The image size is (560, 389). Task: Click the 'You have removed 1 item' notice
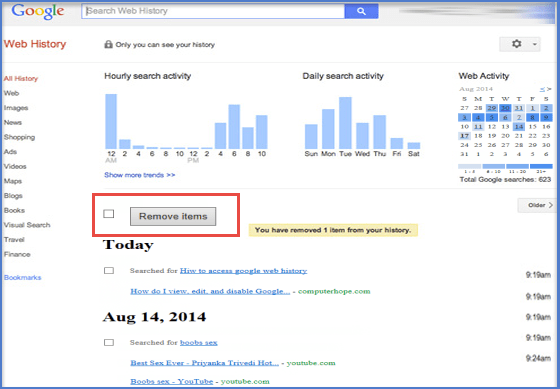(333, 230)
